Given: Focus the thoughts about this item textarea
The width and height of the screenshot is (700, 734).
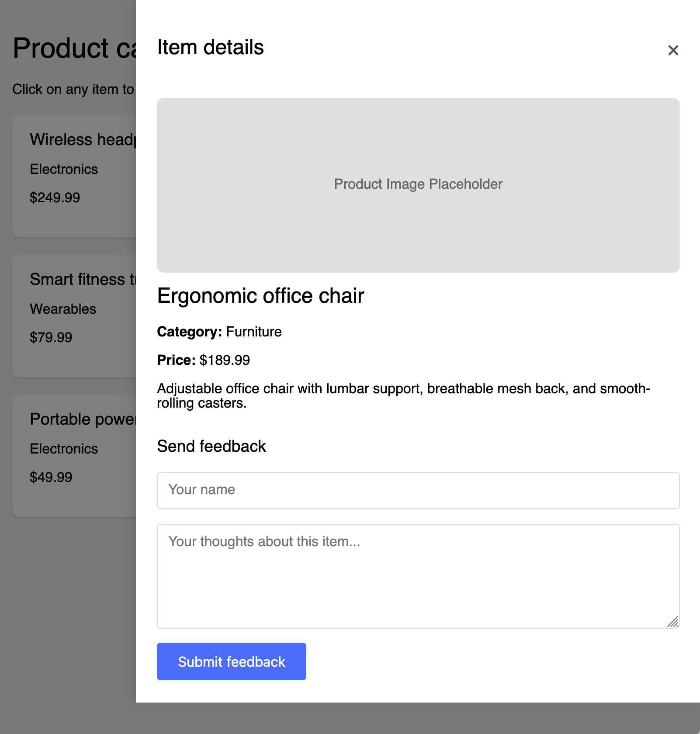Looking at the screenshot, I should coord(418,576).
